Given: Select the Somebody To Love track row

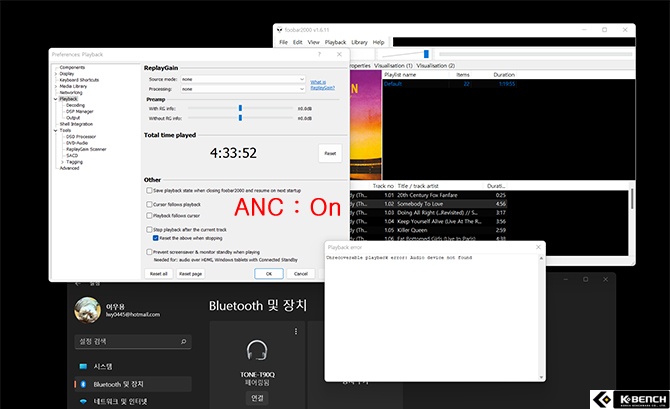Looking at the screenshot, I should [427, 204].
